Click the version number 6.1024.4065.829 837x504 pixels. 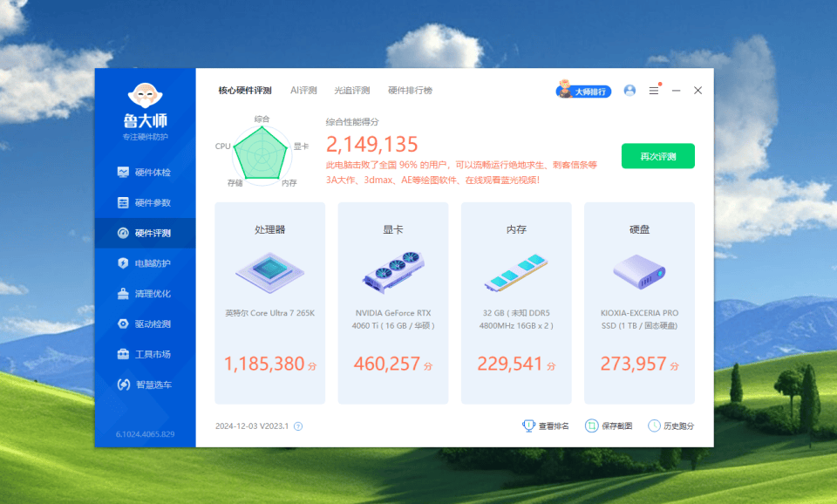tap(146, 434)
